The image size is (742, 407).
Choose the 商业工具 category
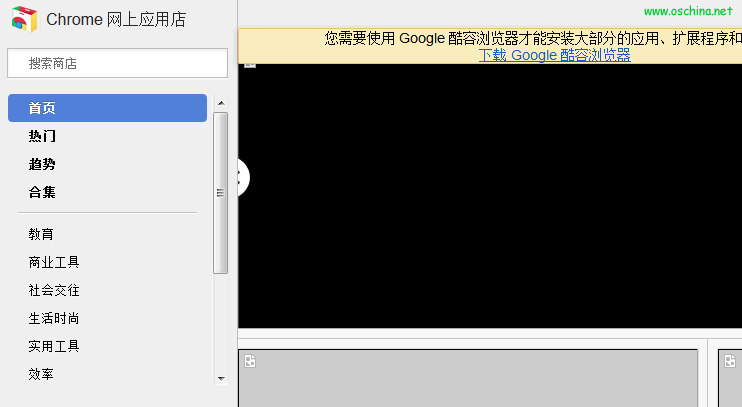(54, 262)
